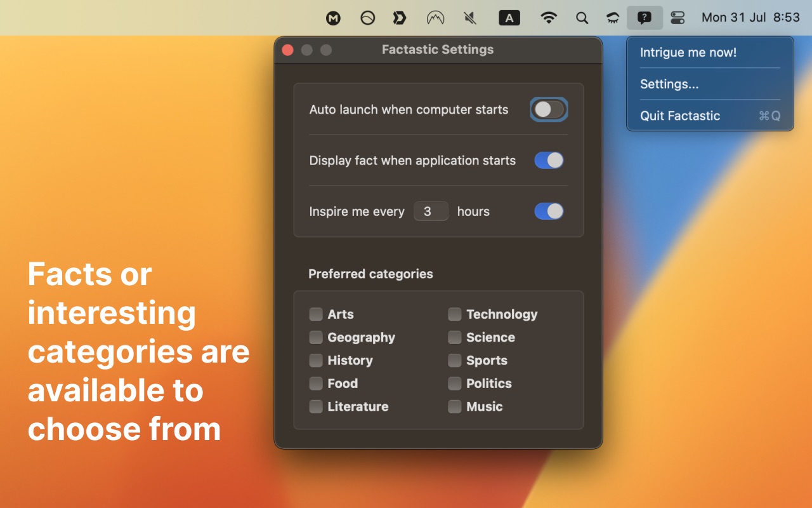Open the Wi-Fi status menu
The height and width of the screenshot is (508, 812).
549,18
